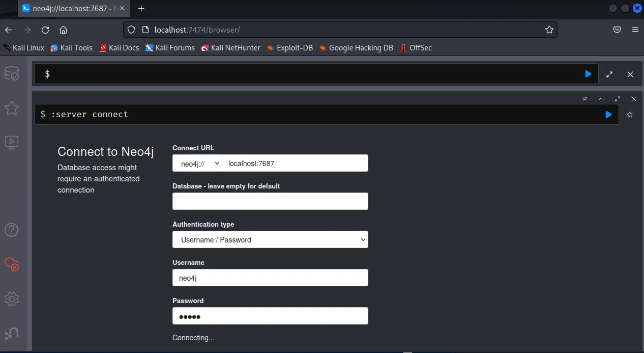The image size is (644, 353).
Task: Open the Kali Linux bookmark
Action: [x=23, y=48]
